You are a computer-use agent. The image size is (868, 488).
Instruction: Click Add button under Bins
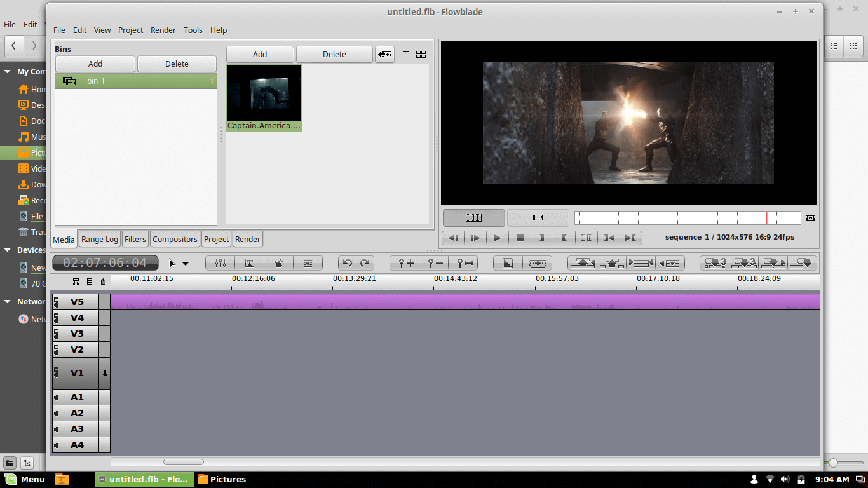tap(95, 64)
